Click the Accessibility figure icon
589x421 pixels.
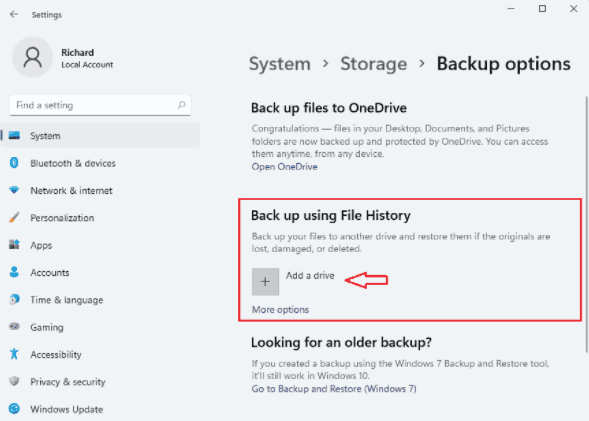pos(14,354)
